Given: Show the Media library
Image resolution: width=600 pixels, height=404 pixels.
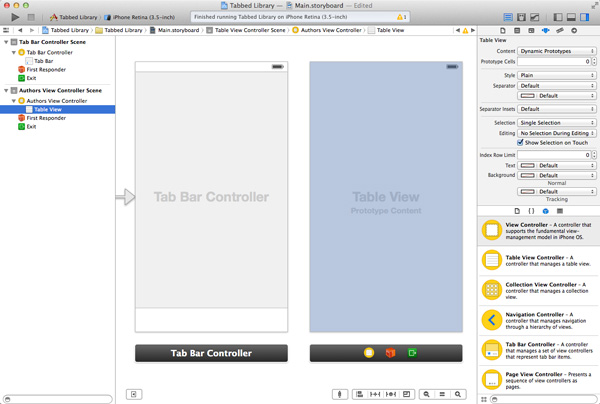Looking at the screenshot, I should click(x=560, y=211).
